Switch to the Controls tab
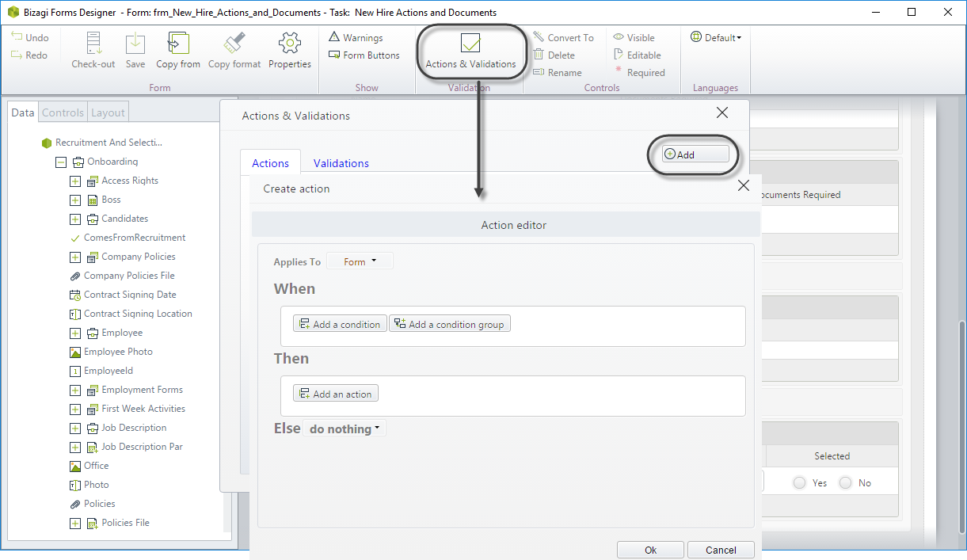The height and width of the screenshot is (560, 967). tap(63, 112)
